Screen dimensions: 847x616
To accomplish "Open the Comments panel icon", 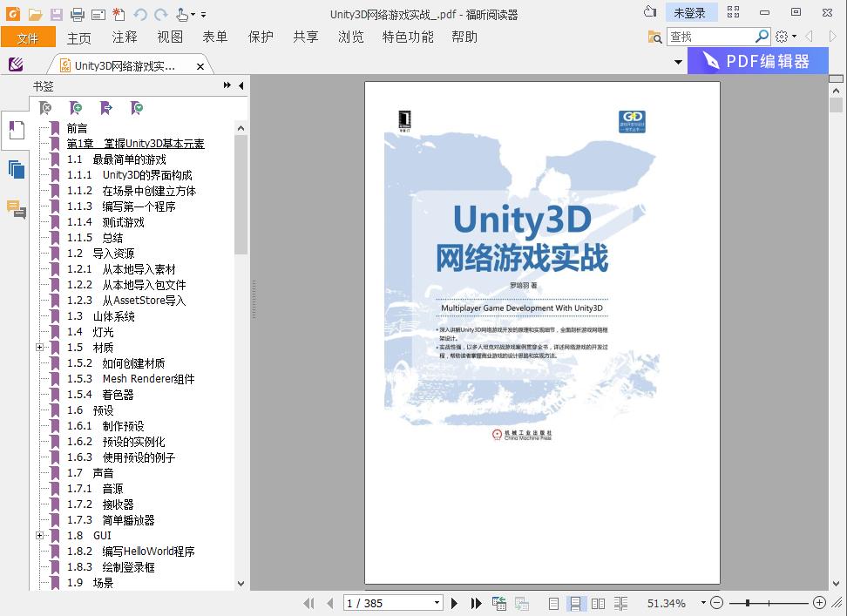I will [x=17, y=209].
